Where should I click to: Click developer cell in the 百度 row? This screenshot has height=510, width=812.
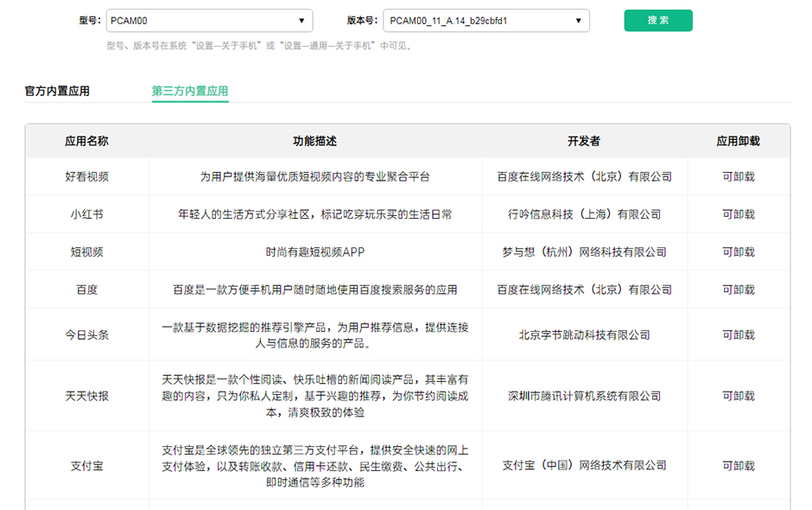click(x=584, y=290)
